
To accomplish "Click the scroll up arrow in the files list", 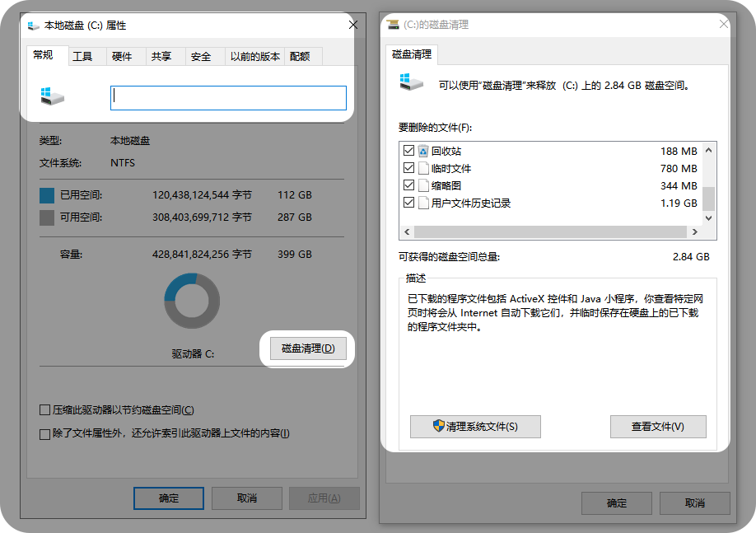I will coord(708,150).
